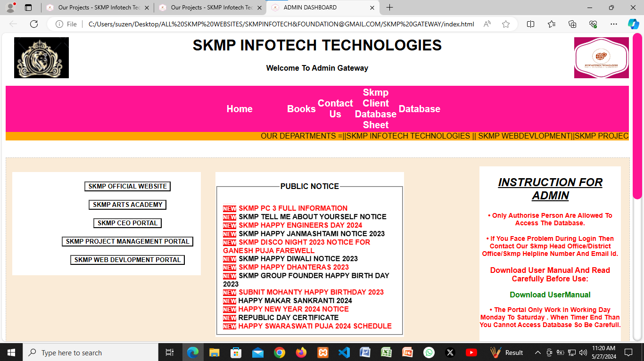The image size is (644, 361).
Task: Click the Read aloud icon in address bar
Action: [487, 24]
